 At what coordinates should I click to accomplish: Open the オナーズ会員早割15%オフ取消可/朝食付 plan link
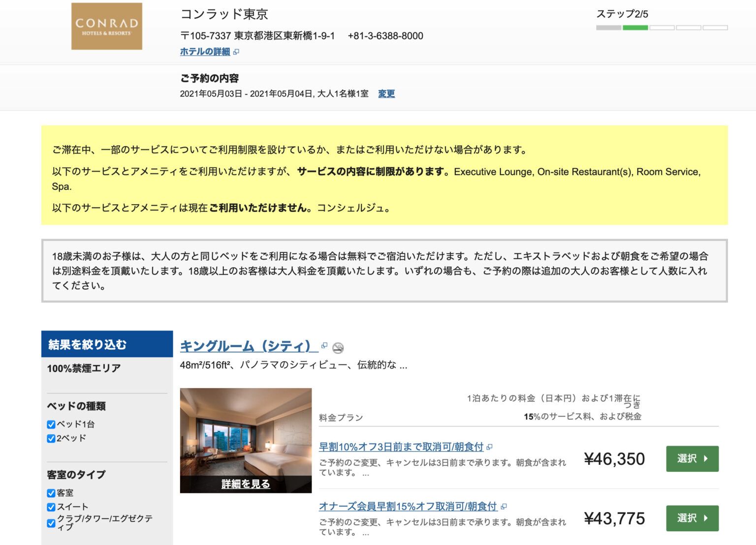(408, 506)
